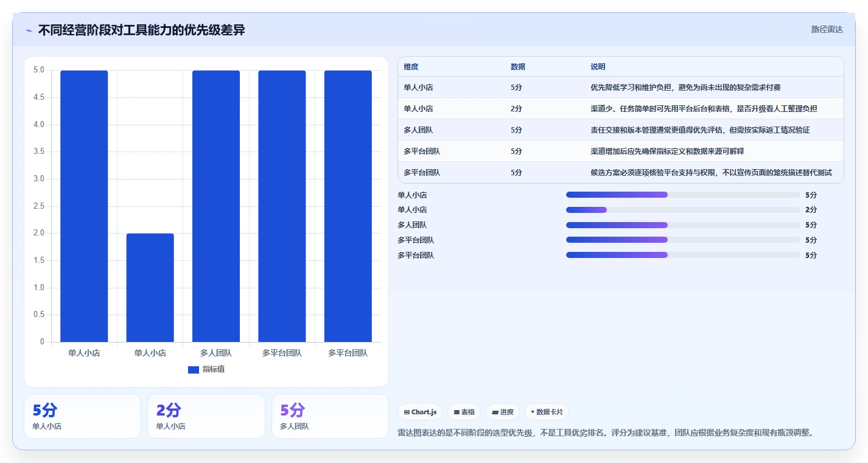Click the 进度 tag's bar icon

pyautogui.click(x=495, y=412)
